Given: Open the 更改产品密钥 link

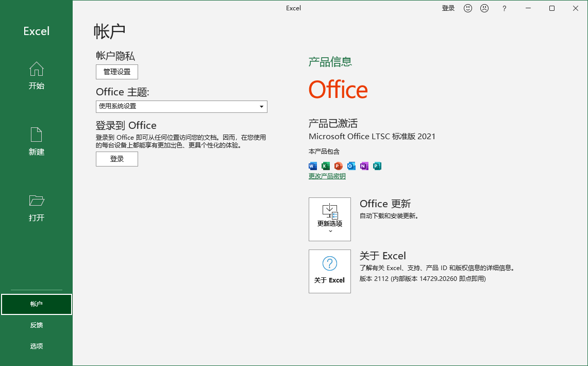Looking at the screenshot, I should (327, 176).
